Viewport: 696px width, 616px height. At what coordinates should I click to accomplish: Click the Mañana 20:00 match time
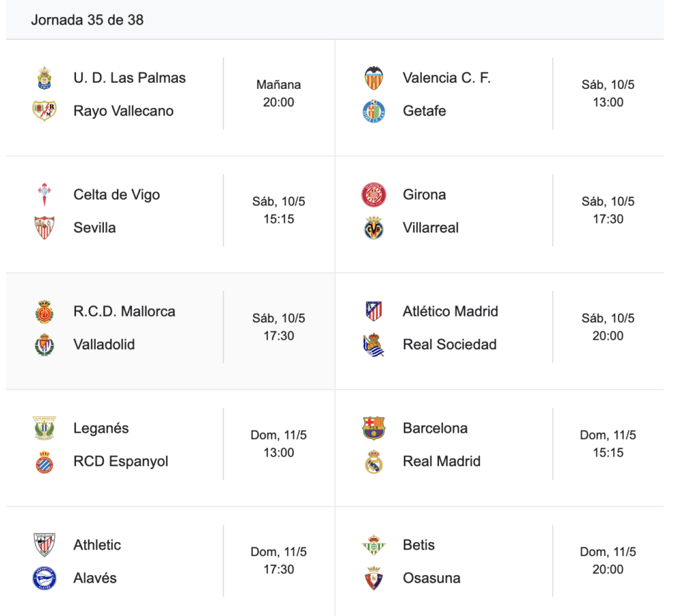(279, 94)
